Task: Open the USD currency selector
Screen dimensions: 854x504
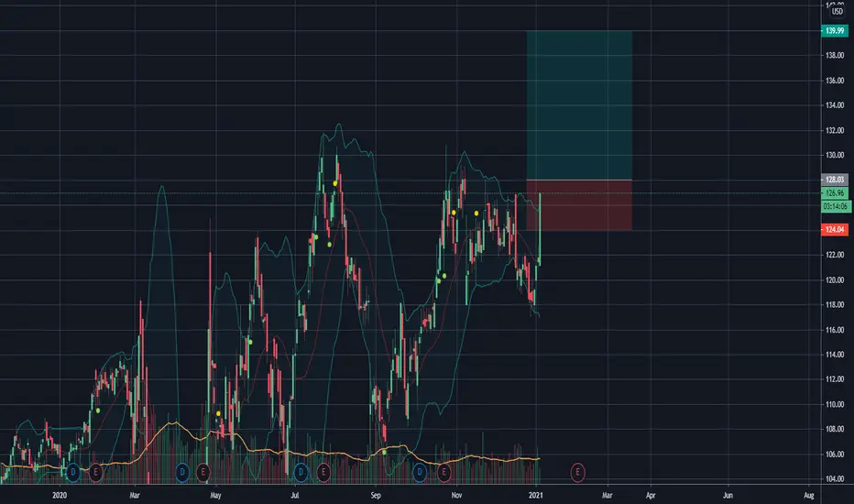Action: point(838,11)
